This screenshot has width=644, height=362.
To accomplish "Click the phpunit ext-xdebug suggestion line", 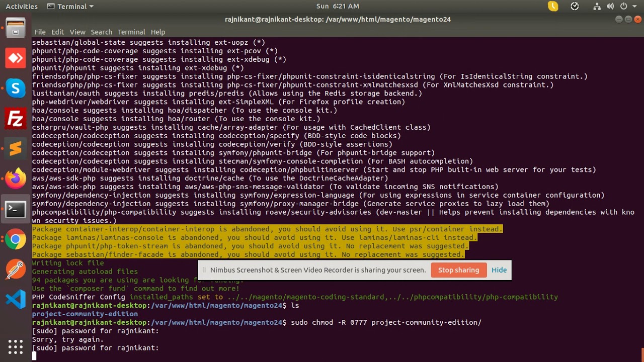I will coord(138,68).
